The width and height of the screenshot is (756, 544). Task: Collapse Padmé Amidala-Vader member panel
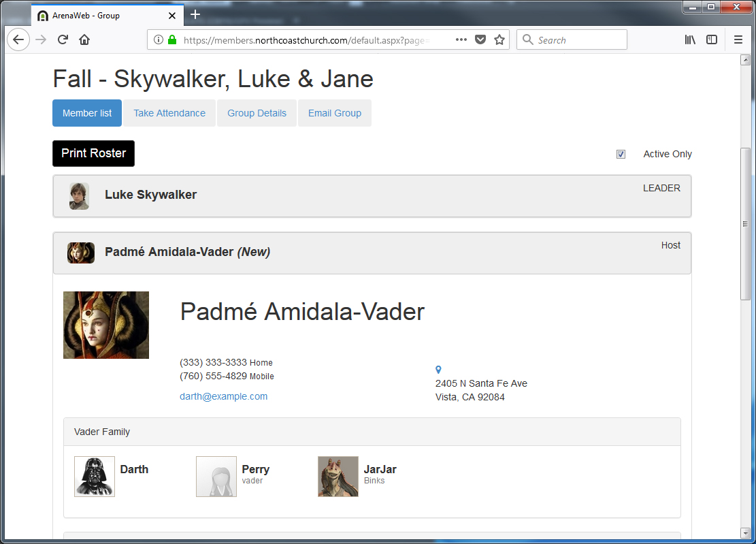tap(187, 253)
